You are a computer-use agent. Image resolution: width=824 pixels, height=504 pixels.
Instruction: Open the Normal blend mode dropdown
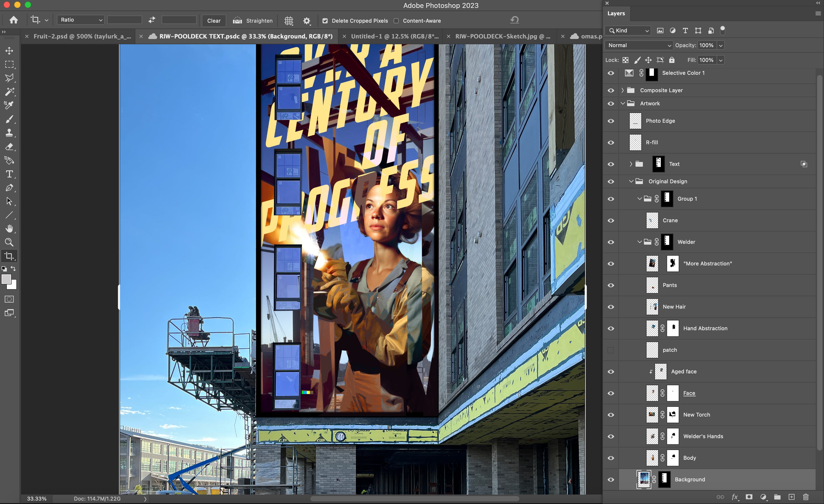tap(639, 46)
